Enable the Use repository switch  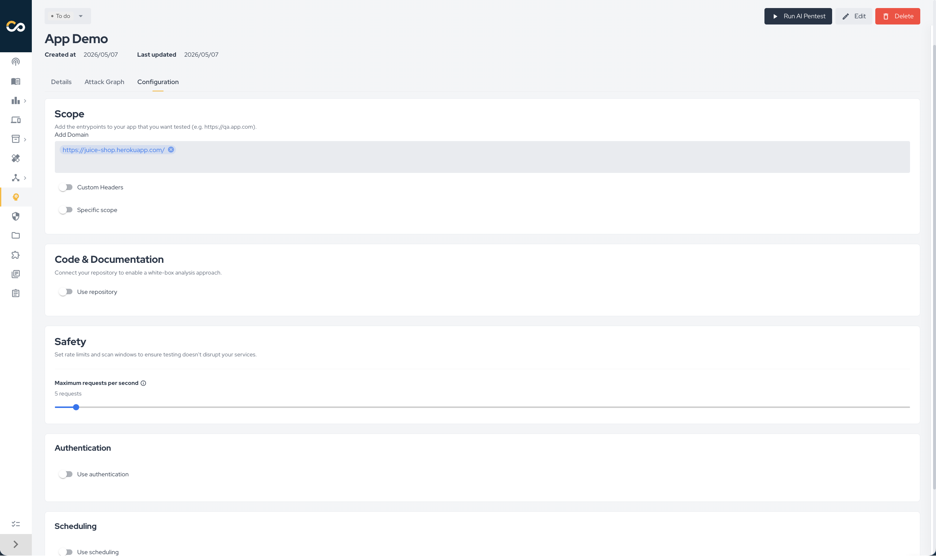click(65, 292)
